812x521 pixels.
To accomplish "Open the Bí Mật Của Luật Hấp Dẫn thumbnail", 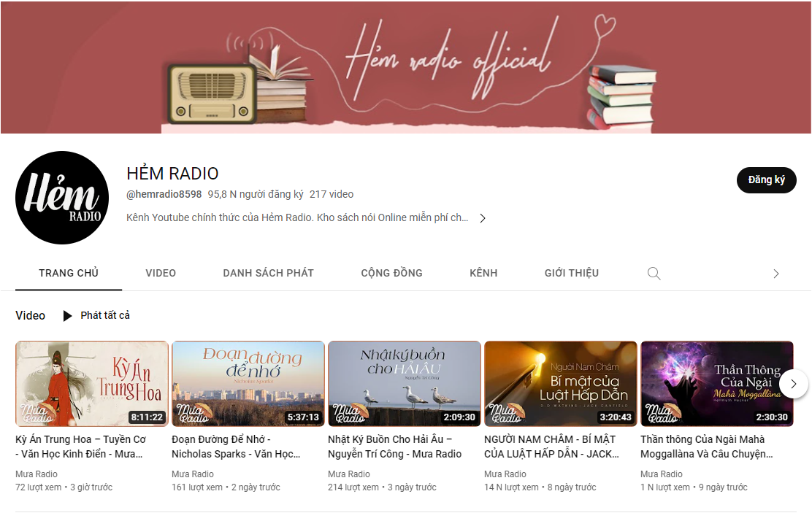I will 561,384.
